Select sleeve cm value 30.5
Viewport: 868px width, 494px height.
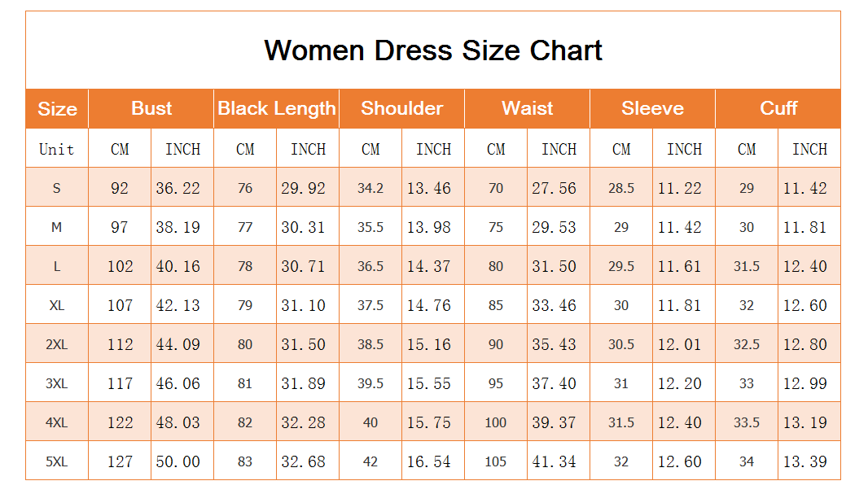(621, 344)
